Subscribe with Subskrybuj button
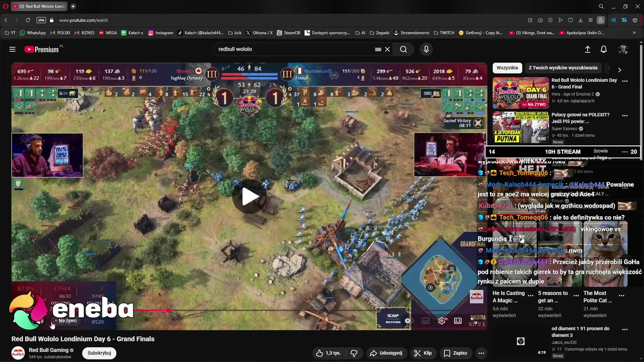644x362 pixels. click(x=99, y=353)
